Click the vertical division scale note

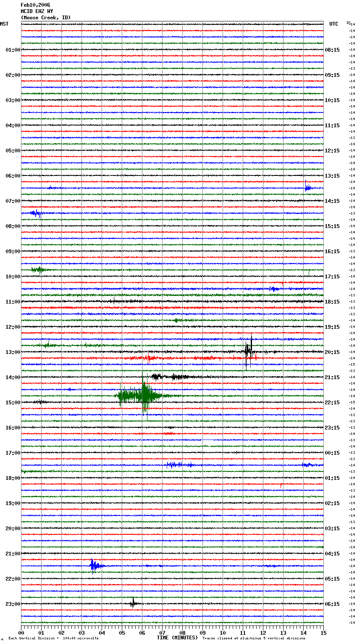click(x=54, y=639)
